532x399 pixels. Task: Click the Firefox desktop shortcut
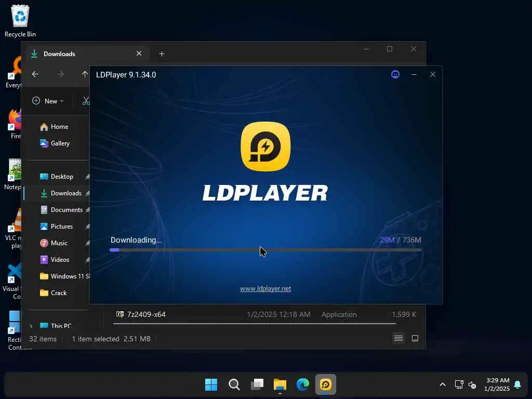tap(15, 124)
